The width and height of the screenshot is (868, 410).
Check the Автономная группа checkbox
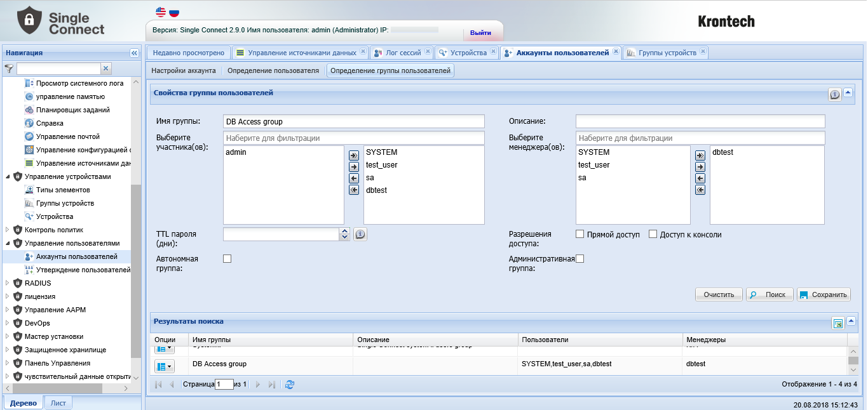(x=227, y=258)
